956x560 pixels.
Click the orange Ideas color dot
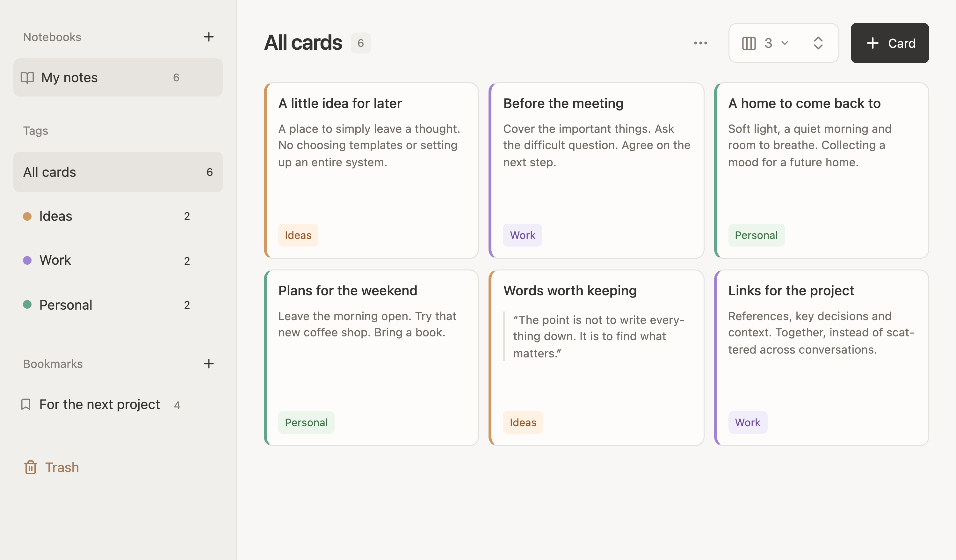tap(27, 216)
